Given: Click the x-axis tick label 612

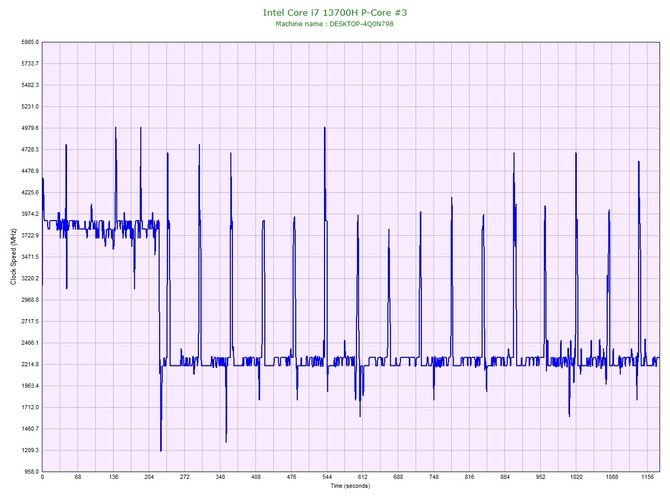Looking at the screenshot, I should 362,477.
